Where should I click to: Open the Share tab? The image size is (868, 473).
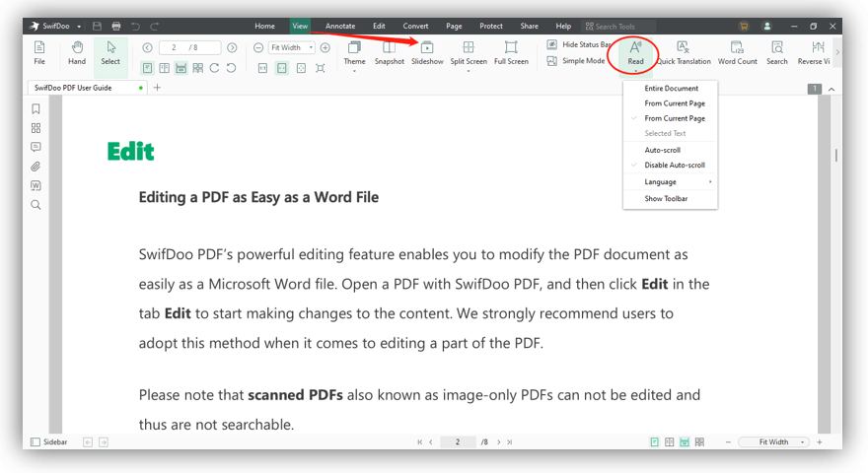[x=530, y=26]
